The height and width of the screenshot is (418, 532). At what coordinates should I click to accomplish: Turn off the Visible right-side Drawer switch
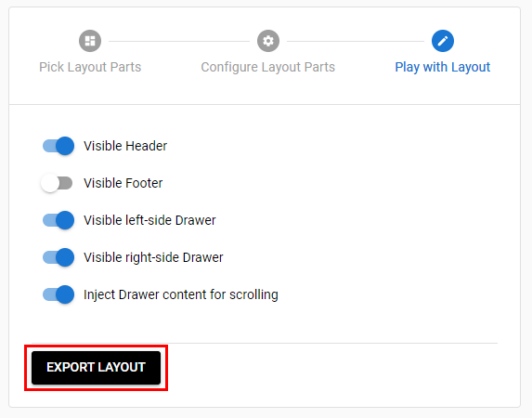58,257
